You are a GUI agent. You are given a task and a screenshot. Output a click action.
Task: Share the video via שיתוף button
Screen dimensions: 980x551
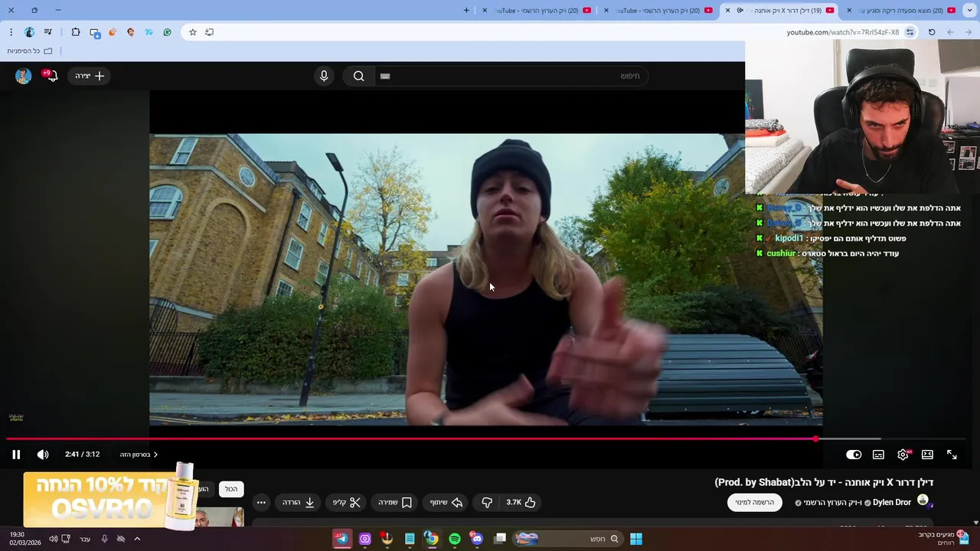[446, 503]
